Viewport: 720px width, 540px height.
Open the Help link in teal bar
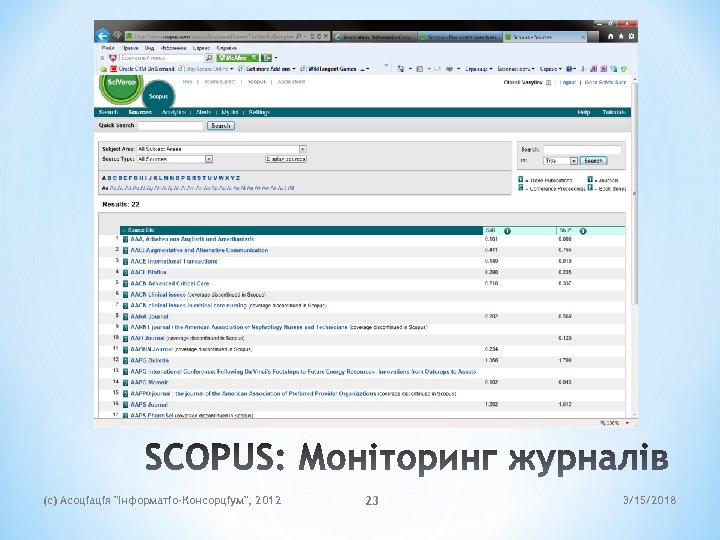pos(584,112)
